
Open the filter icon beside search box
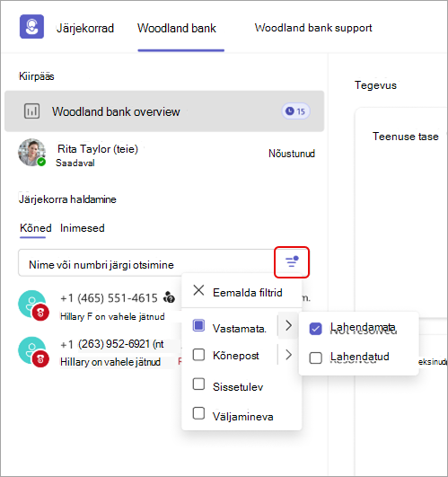click(292, 262)
